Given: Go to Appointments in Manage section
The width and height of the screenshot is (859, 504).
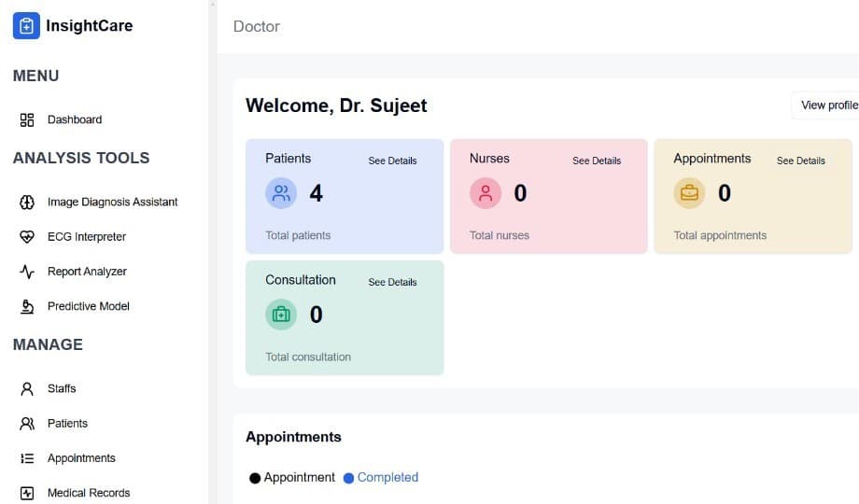Looking at the screenshot, I should [x=81, y=458].
